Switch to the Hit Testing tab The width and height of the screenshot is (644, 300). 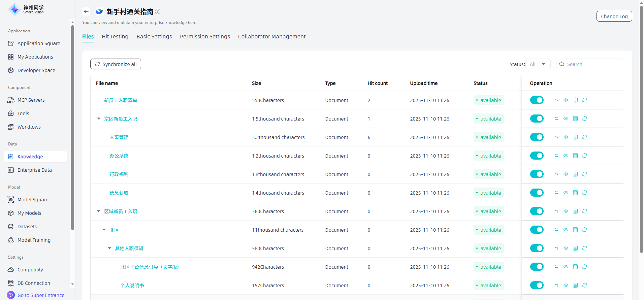click(115, 36)
